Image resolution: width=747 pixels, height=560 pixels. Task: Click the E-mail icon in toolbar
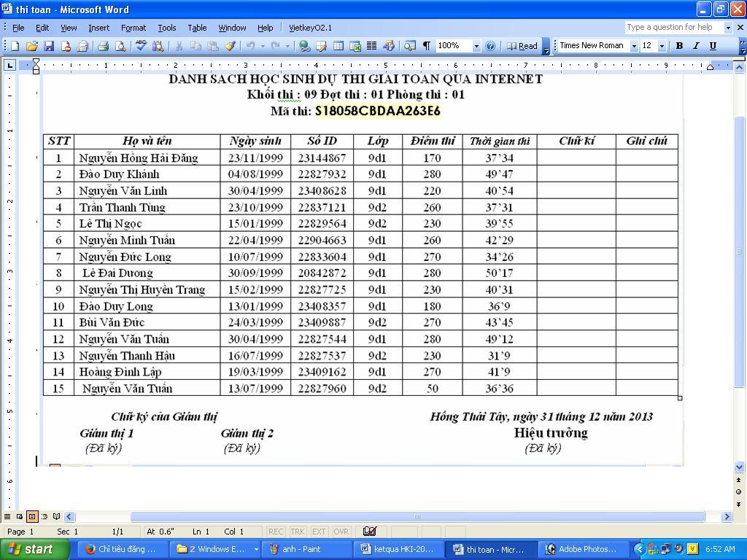click(82, 46)
